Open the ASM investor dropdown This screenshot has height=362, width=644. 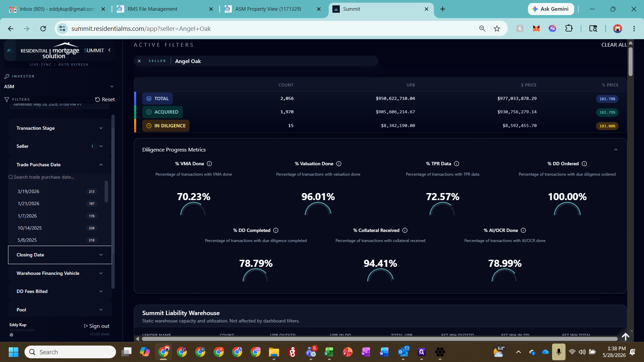(59, 86)
